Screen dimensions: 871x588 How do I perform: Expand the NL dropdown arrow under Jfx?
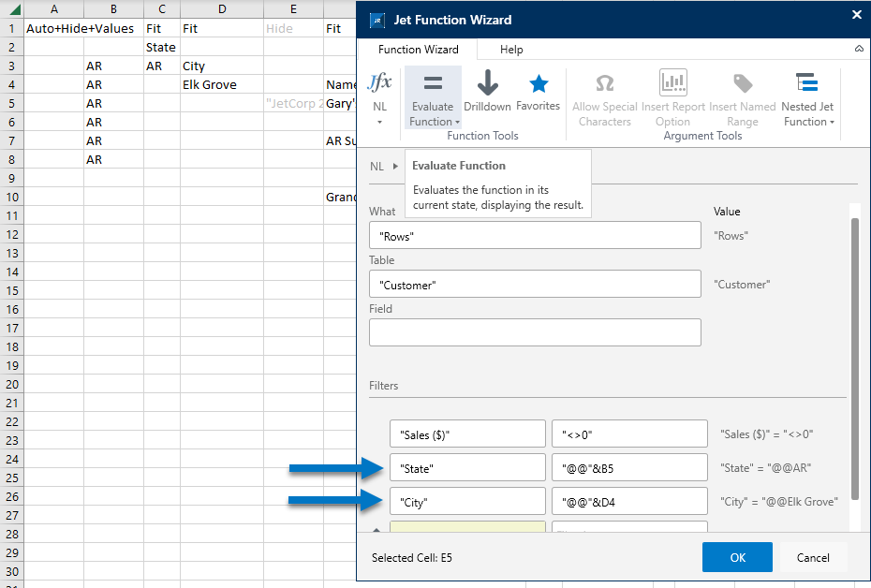(x=380, y=122)
